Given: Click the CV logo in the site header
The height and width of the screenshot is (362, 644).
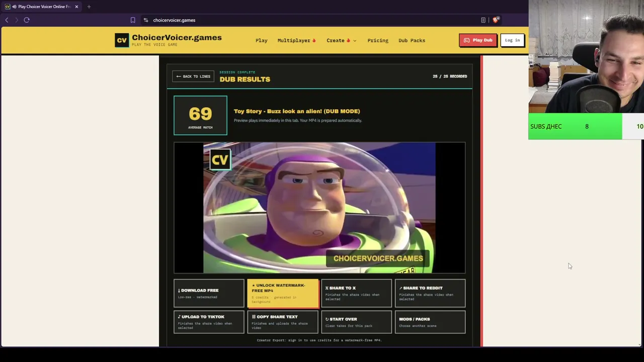Looking at the screenshot, I should [x=122, y=40].
